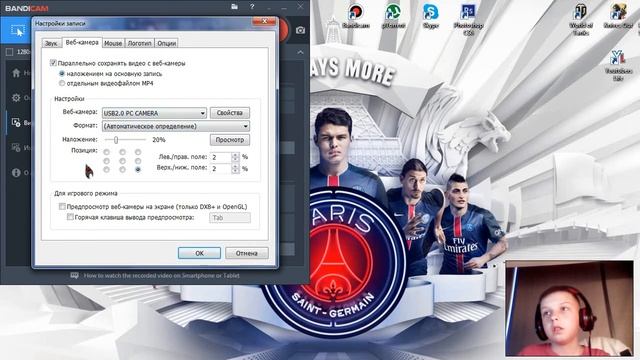640x360 pixels.
Task: Increase the top/bottom margin stepper value
Action: tap(235, 166)
